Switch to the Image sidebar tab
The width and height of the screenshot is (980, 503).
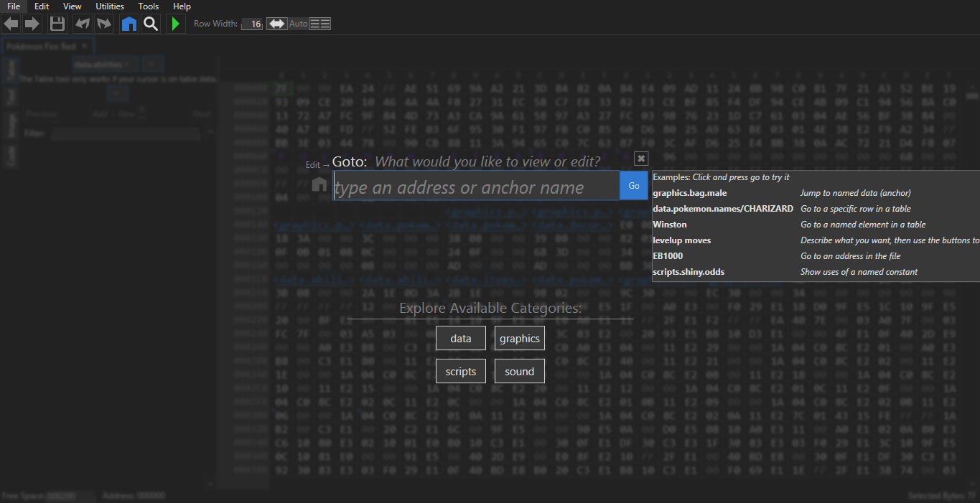[x=11, y=126]
